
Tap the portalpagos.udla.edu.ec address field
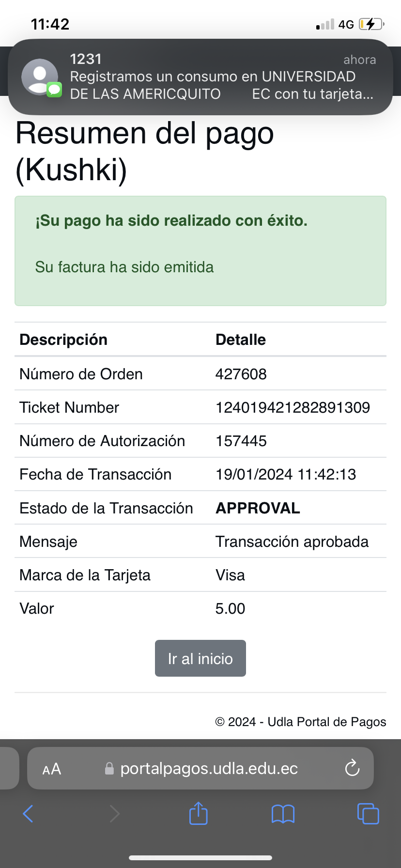209,768
